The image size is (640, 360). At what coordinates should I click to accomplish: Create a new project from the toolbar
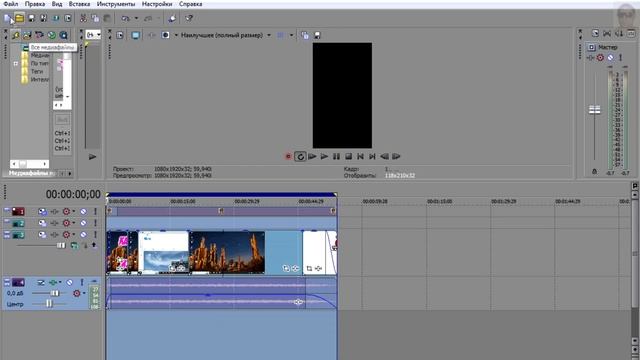click(7, 18)
